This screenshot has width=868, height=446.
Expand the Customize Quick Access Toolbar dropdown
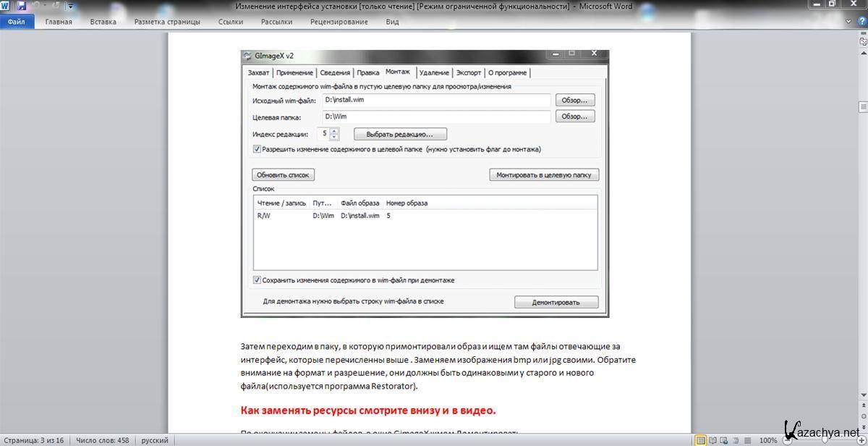71,7
